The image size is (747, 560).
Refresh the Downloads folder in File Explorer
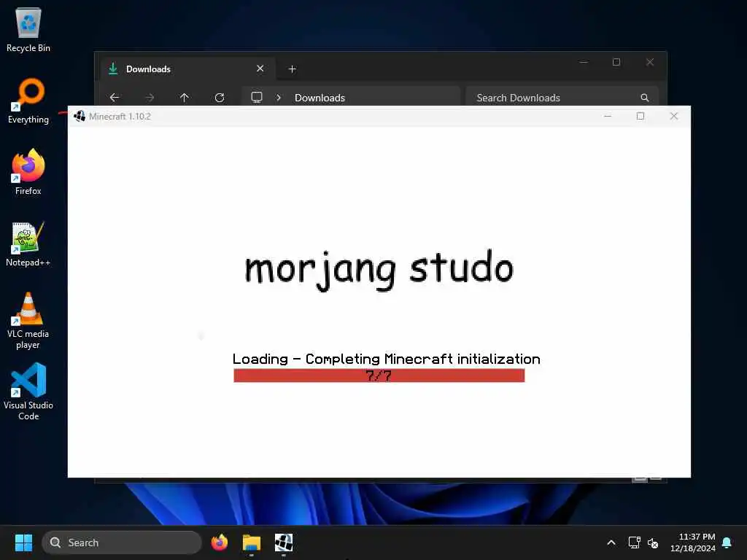(220, 98)
